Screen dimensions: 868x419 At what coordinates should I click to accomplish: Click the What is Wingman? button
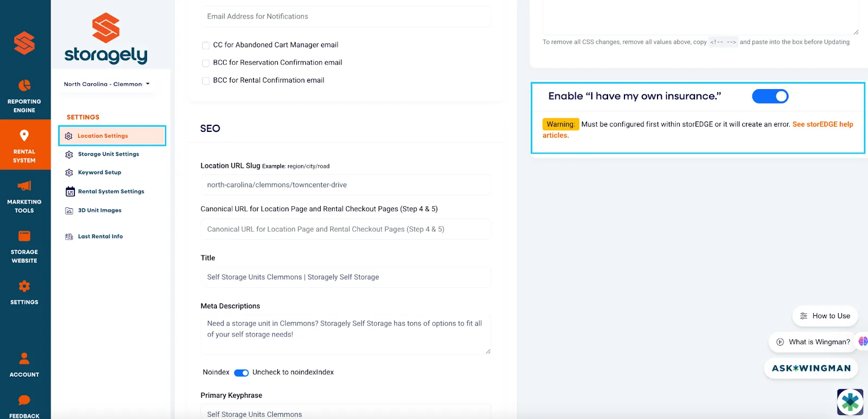[x=812, y=342]
